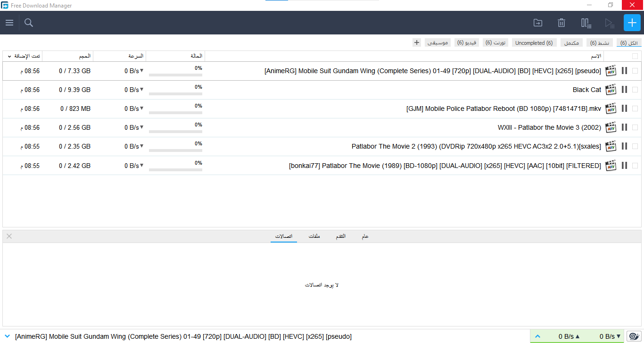The width and height of the screenshot is (644, 343).
Task: Click the MKV icon of bonkai77 Patlabor row
Action: [x=611, y=166]
